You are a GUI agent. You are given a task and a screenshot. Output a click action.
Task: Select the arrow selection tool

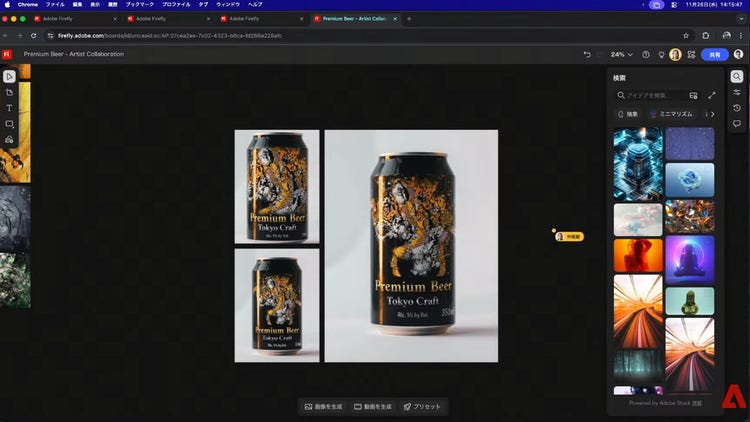[x=9, y=76]
